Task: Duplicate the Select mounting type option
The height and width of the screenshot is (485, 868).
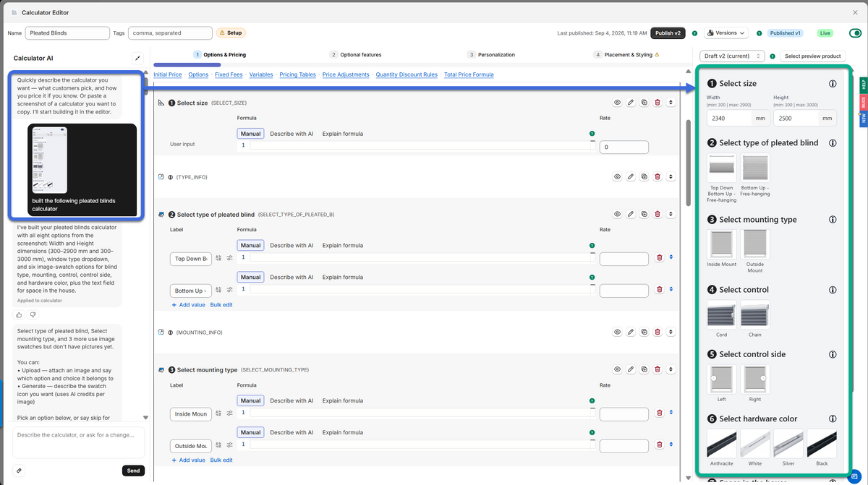Action: pos(644,369)
